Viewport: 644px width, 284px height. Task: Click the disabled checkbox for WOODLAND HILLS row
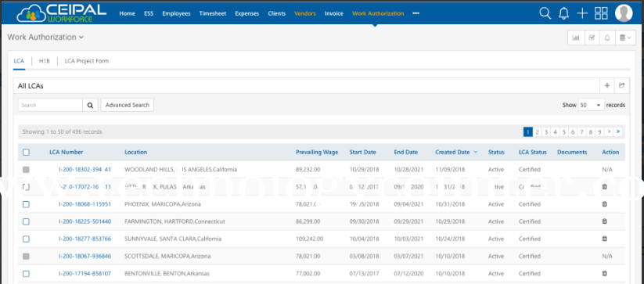26,169
